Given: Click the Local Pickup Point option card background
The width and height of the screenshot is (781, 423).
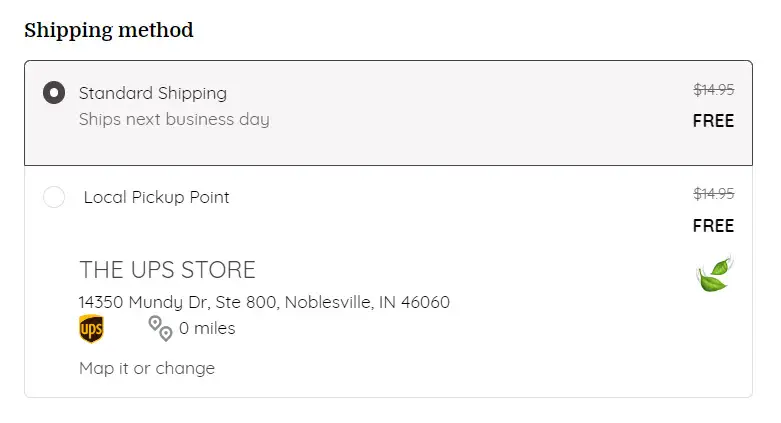Looking at the screenshot, I should [389, 282].
